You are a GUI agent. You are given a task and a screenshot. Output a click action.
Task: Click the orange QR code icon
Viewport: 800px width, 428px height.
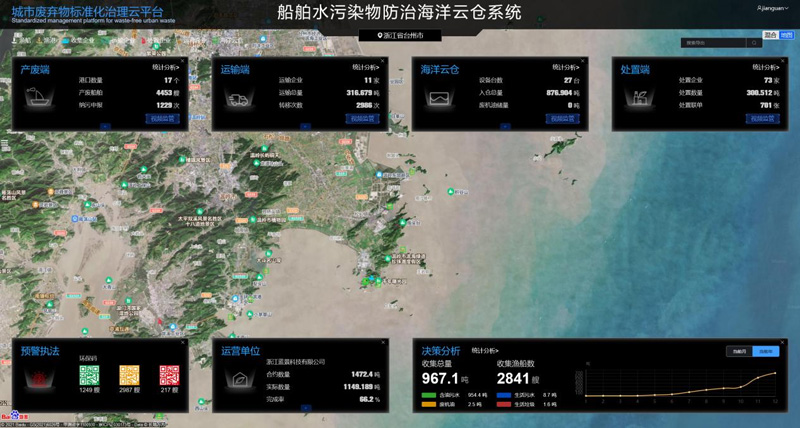130,375
